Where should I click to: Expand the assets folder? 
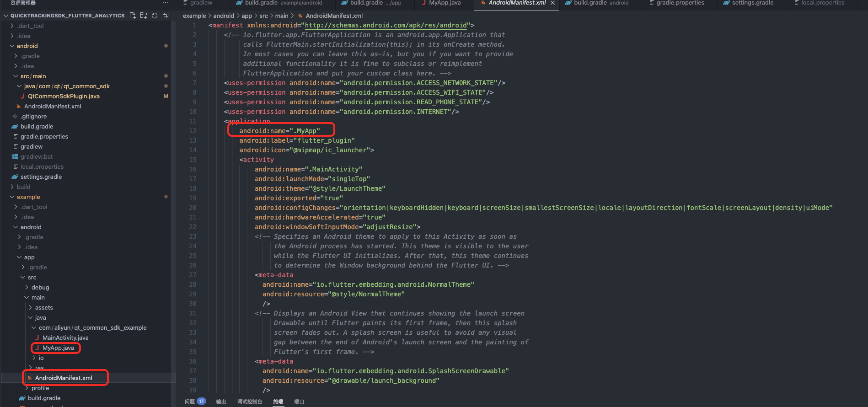pyautogui.click(x=44, y=307)
